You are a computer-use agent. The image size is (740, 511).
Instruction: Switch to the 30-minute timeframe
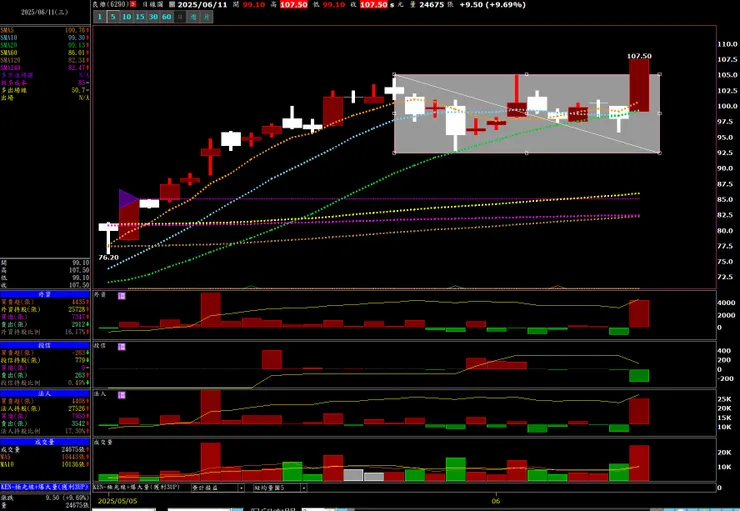tap(153, 17)
